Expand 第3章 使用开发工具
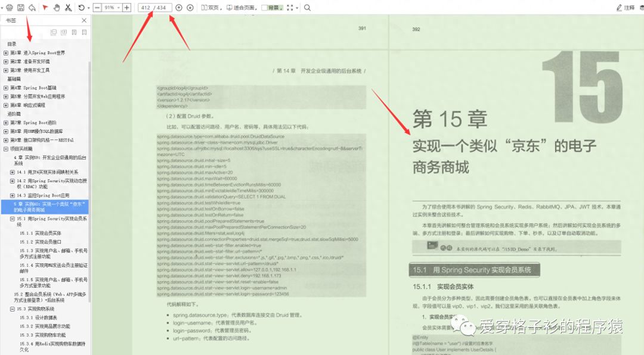 click(6, 70)
